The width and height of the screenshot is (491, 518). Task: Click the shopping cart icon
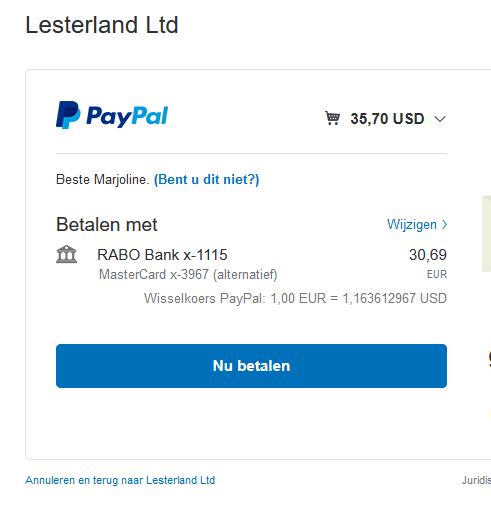[332, 118]
